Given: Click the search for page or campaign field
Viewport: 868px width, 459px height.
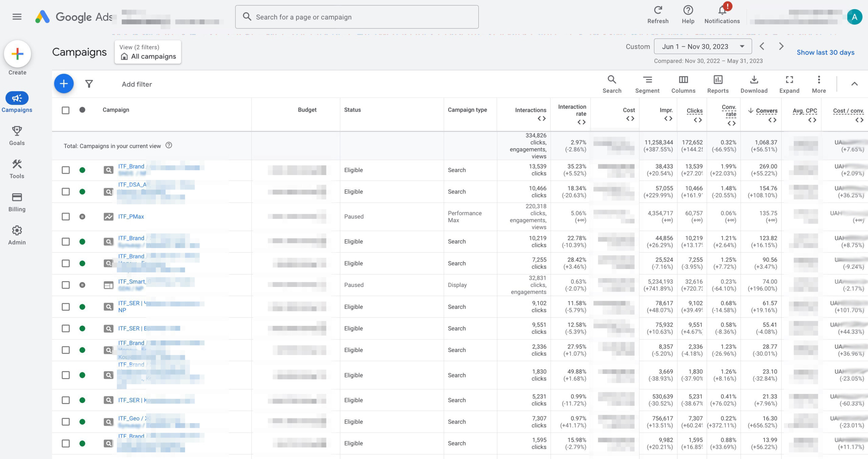Looking at the screenshot, I should click(357, 17).
